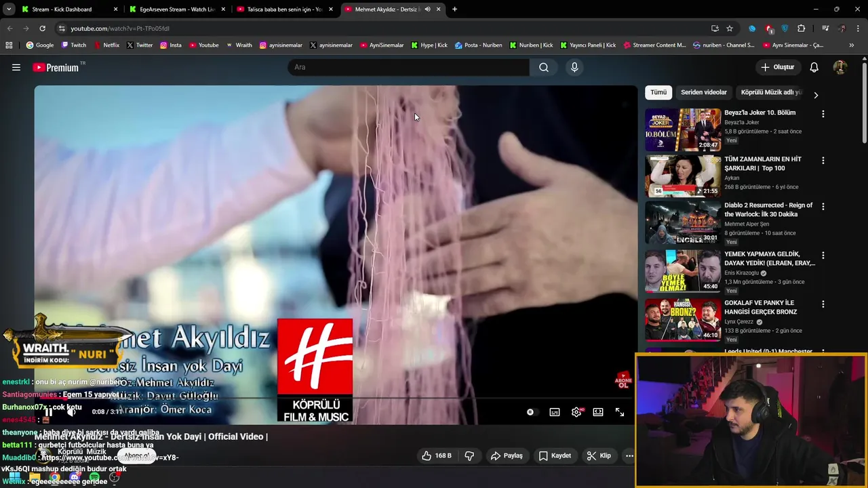This screenshot has height=488, width=868.
Task: Click the Mehmet Alper Şen channel name
Action: 747,224
